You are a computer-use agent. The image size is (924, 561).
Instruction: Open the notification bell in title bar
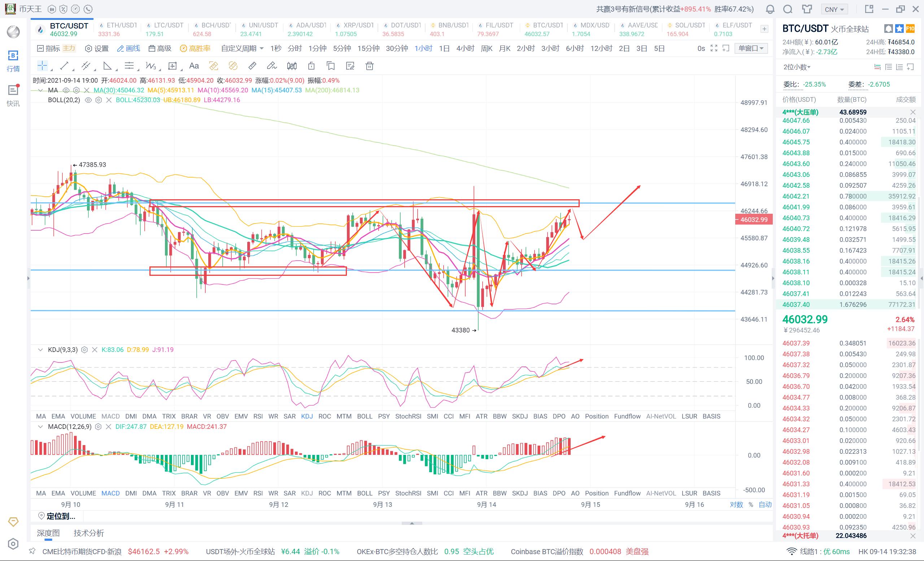tap(770, 9)
